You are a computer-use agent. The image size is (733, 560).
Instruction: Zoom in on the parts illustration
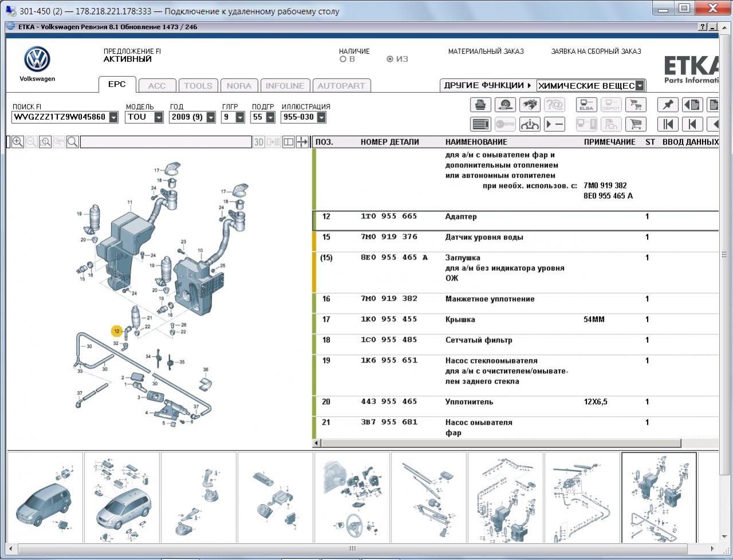tap(18, 142)
